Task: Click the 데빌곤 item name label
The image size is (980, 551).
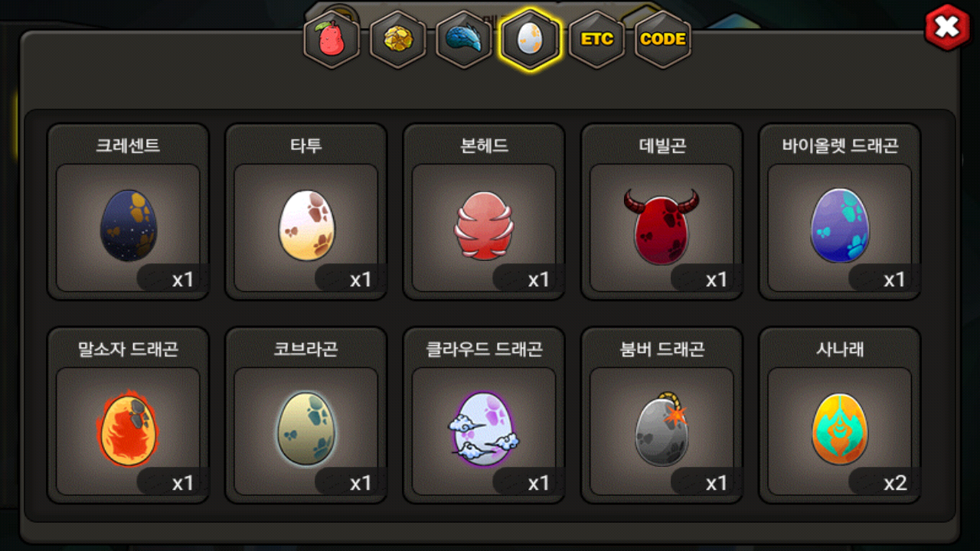Action: (x=662, y=145)
